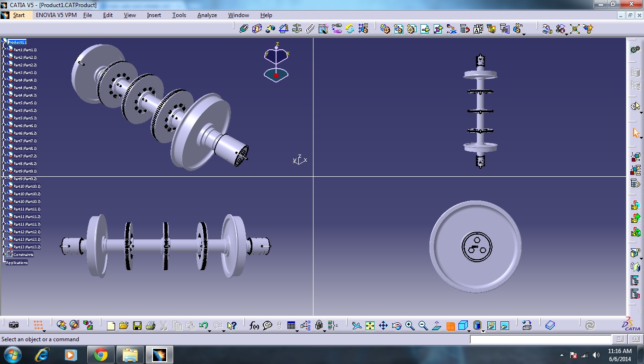Select the Quick Constraint tool
Screen dimensions: 644x364
[x=323, y=29]
